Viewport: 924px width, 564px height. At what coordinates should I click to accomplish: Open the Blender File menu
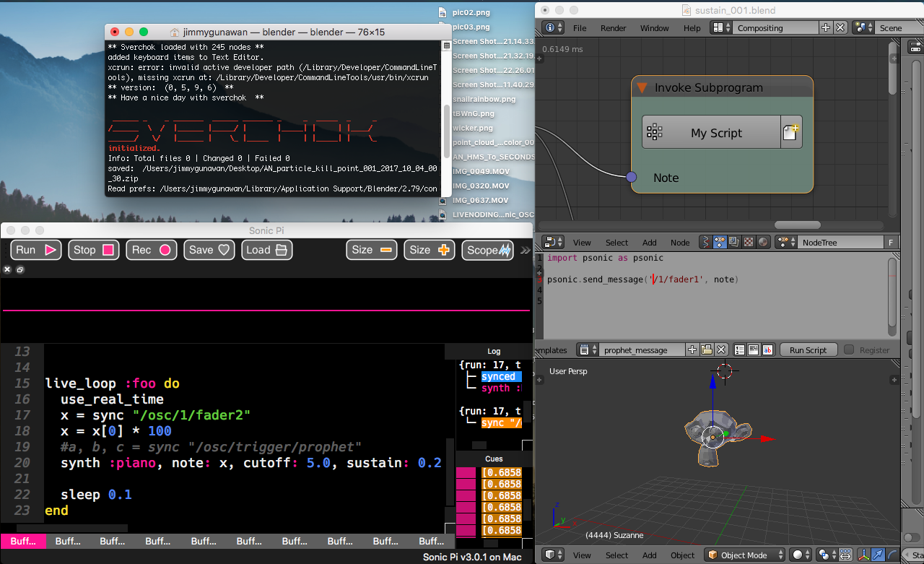[x=580, y=28]
